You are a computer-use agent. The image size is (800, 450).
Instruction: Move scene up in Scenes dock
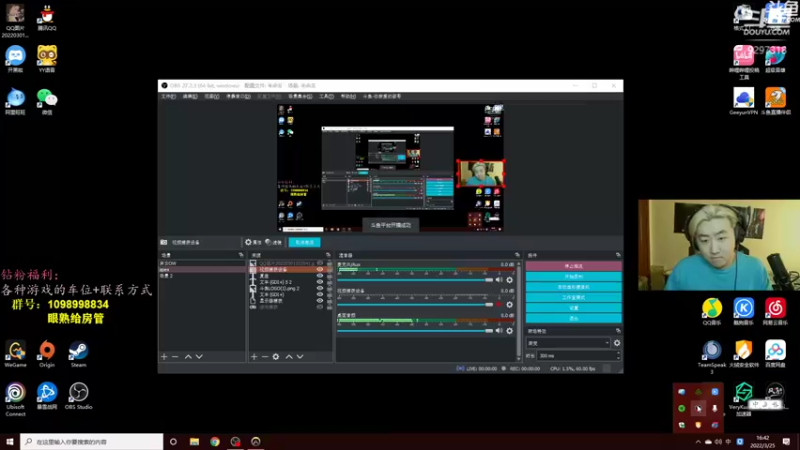(x=188, y=357)
